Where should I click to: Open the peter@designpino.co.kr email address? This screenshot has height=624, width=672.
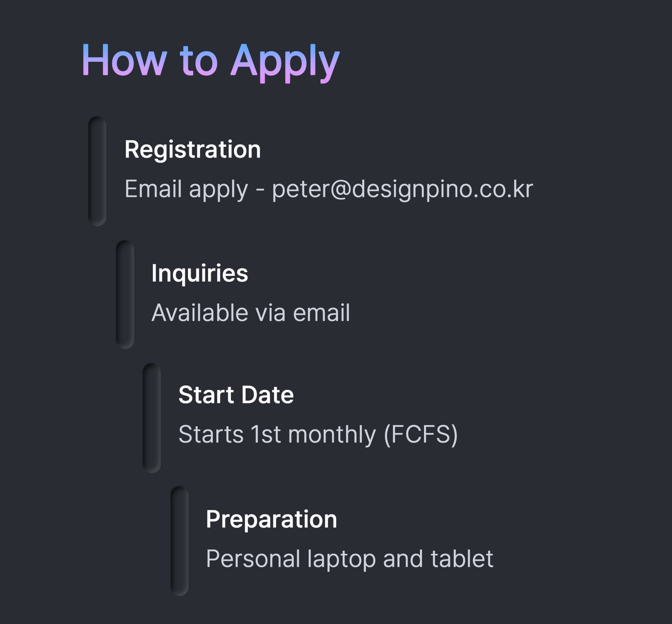pyautogui.click(x=402, y=189)
